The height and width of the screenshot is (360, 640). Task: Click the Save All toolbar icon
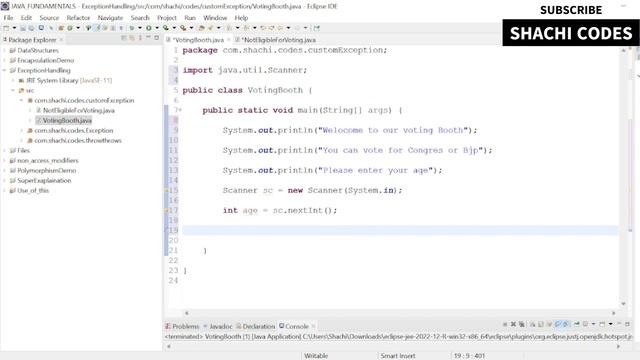tap(31, 28)
